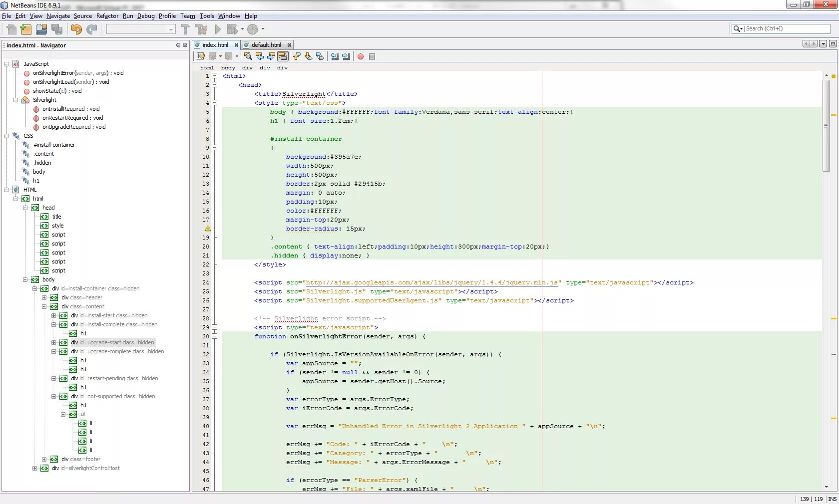This screenshot has width=839, height=504.
Task: Click the warning icon at line 18
Action: [x=208, y=229]
